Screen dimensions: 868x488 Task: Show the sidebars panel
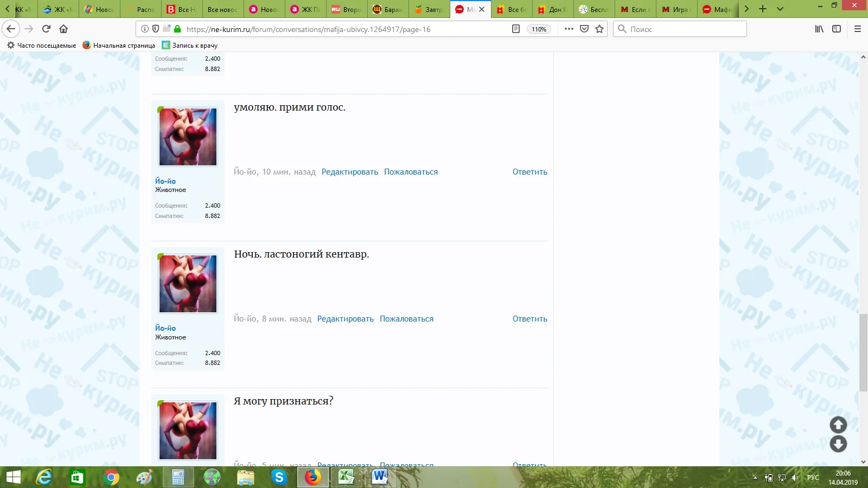point(837,29)
